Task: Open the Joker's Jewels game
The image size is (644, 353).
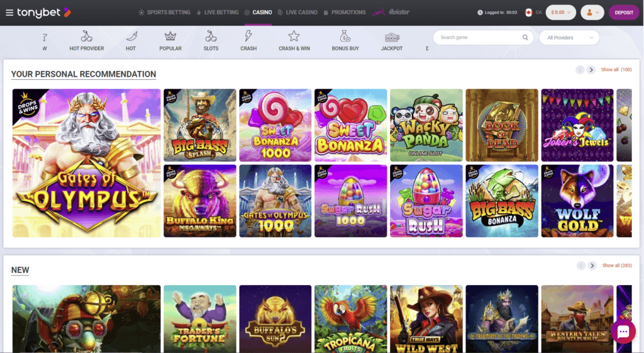Action: pos(577,125)
